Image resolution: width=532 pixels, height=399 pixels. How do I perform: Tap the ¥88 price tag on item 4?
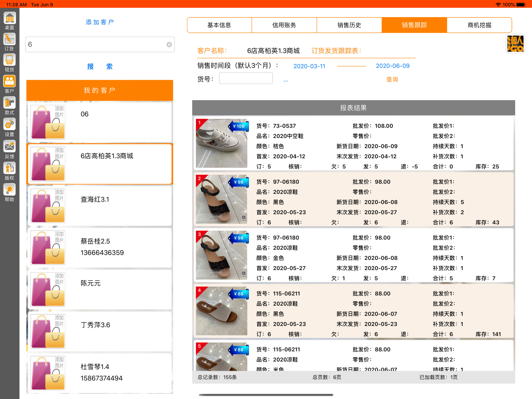(238, 294)
